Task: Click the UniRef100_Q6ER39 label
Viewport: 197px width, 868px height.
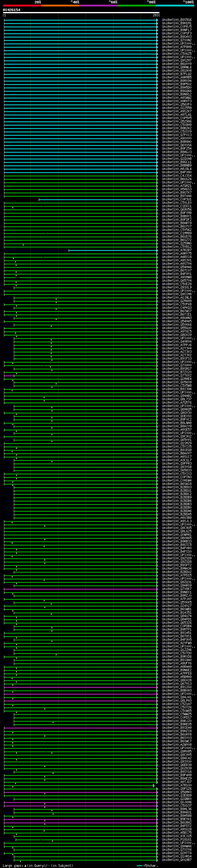Action: coord(177,765)
